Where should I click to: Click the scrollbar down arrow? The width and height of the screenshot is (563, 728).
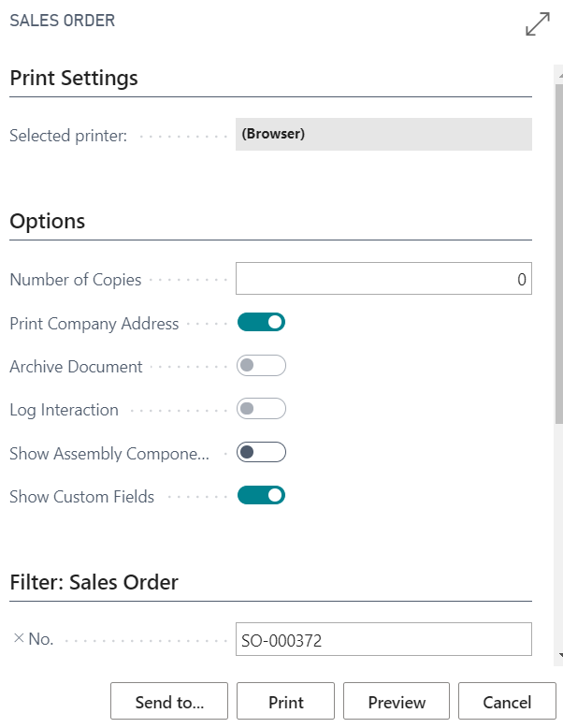pyautogui.click(x=558, y=657)
